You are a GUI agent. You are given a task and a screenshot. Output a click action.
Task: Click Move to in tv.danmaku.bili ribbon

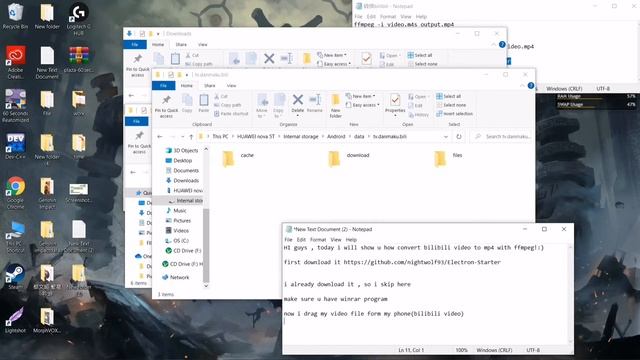(262, 106)
